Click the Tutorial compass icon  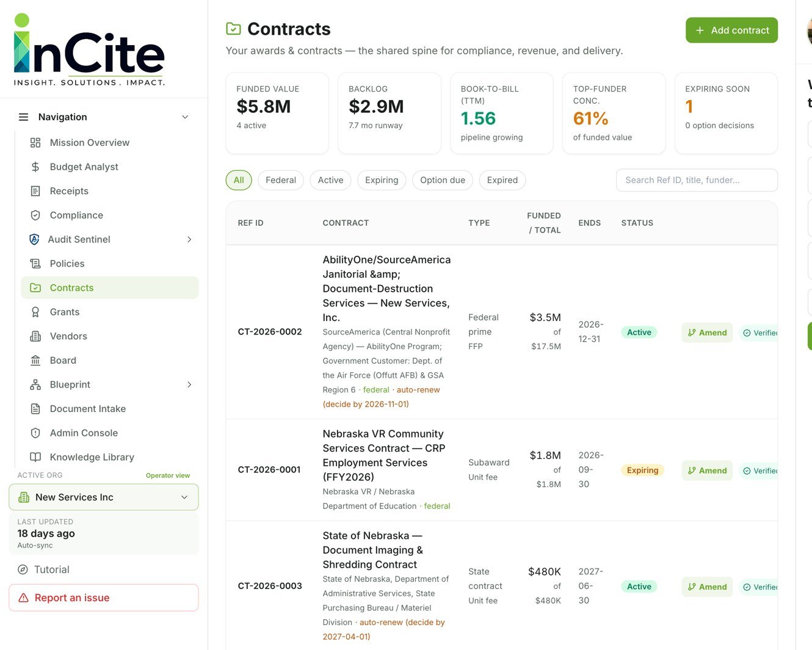pyautogui.click(x=23, y=569)
